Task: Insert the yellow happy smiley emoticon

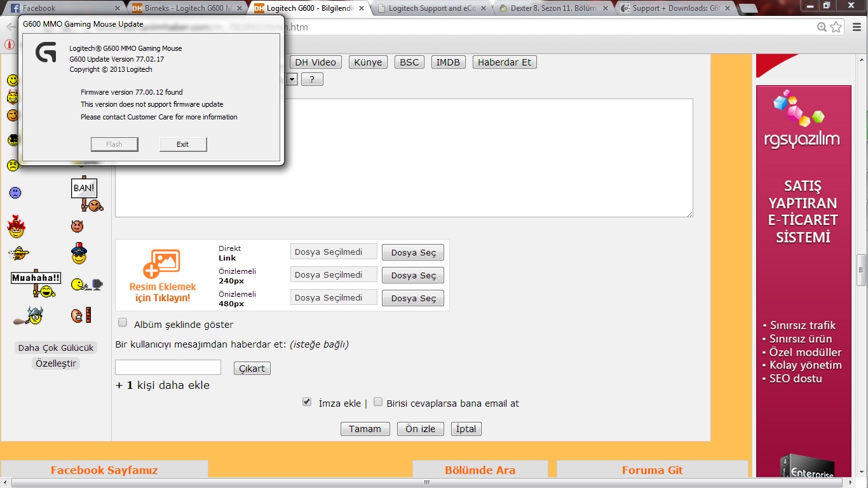Action: 12,81
